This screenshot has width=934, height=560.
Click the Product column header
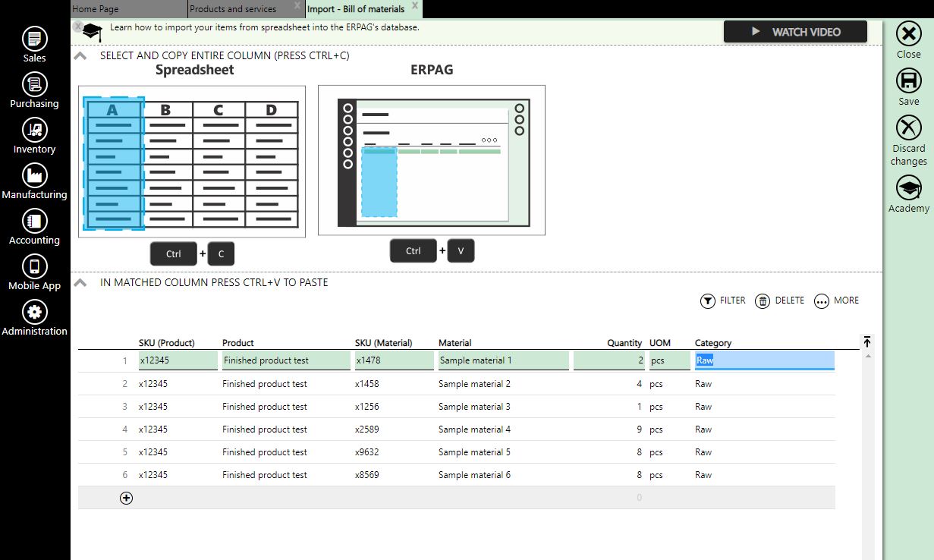pos(238,343)
